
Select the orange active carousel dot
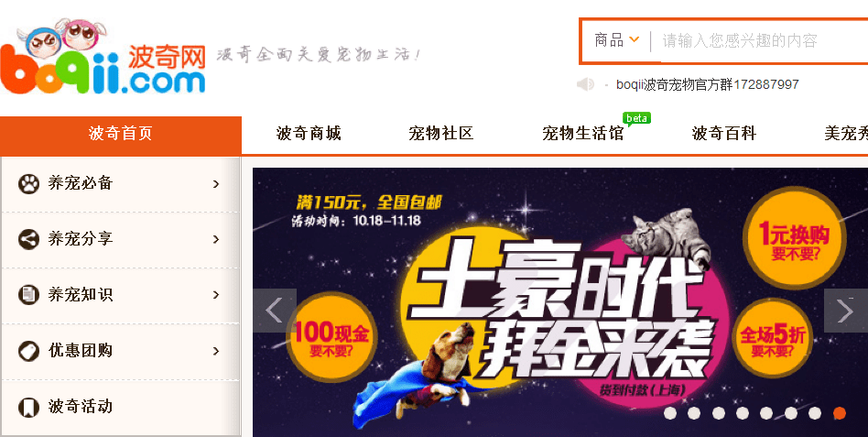[840, 413]
